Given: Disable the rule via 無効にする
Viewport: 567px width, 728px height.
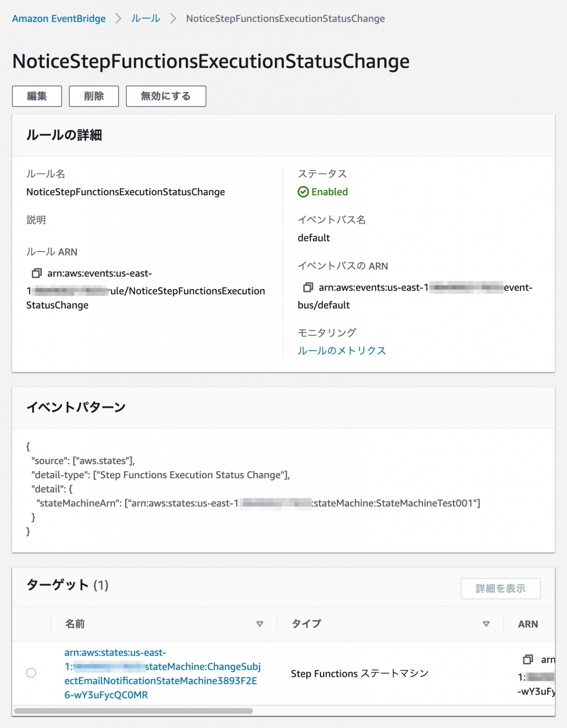Looking at the screenshot, I should pyautogui.click(x=165, y=96).
